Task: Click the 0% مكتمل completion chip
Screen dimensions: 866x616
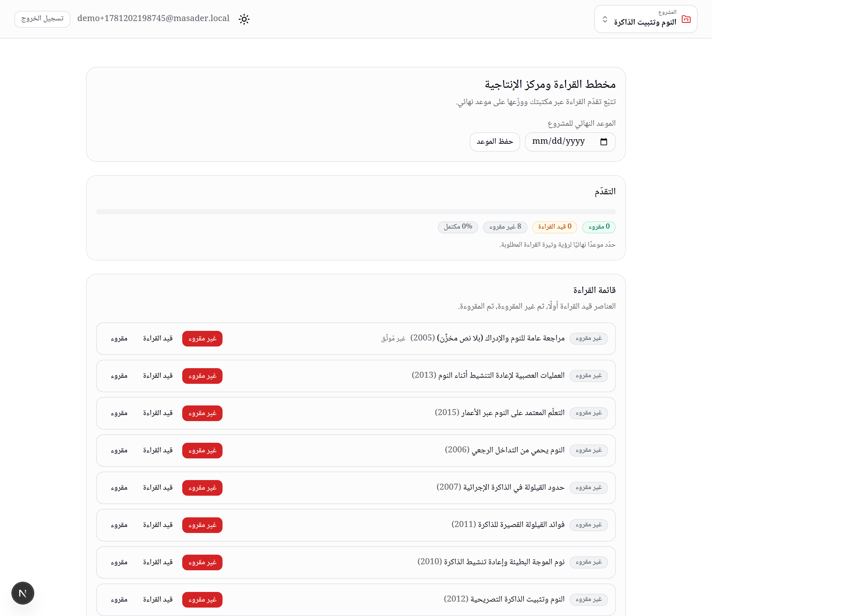Action: (x=458, y=227)
